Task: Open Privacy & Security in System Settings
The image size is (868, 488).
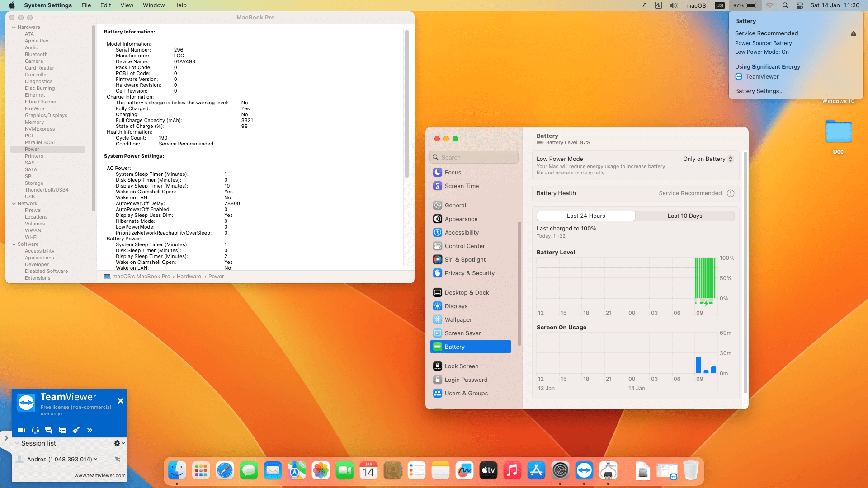Action: (470, 273)
